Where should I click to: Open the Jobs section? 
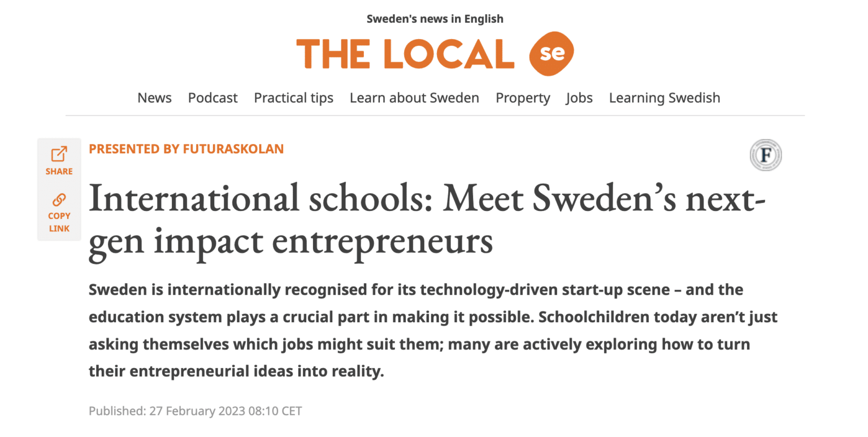tap(579, 98)
